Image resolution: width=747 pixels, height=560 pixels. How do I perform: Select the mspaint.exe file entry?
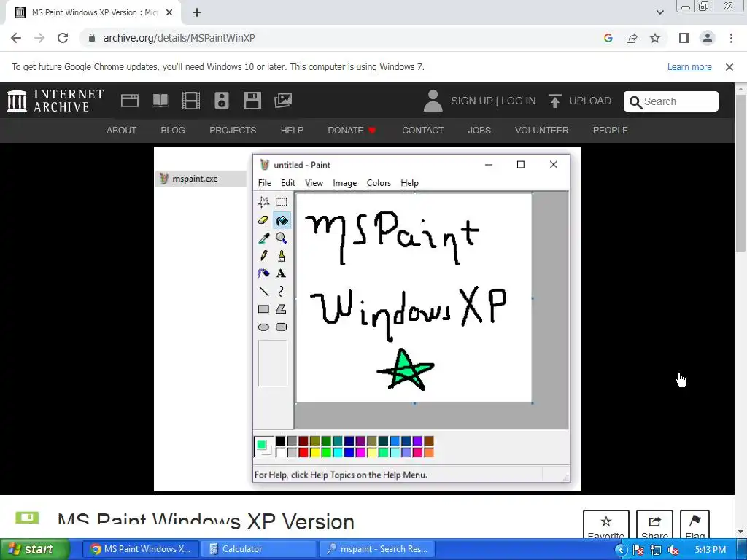201,179
